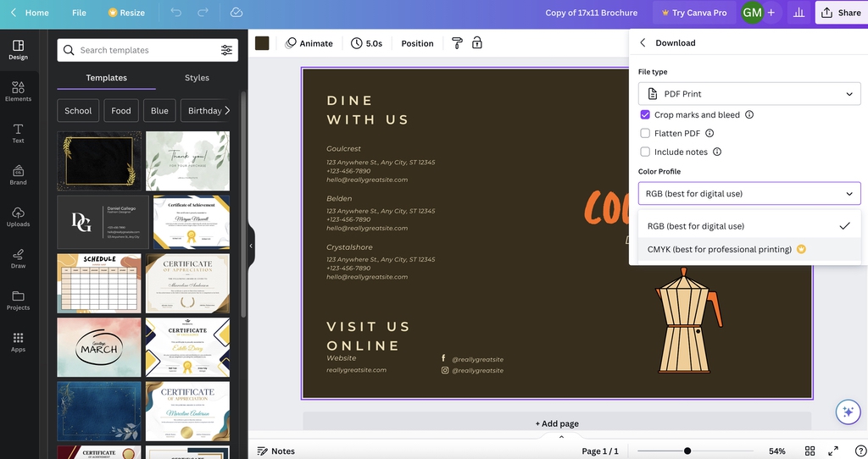868x459 pixels.
Task: Open the File menu
Action: (x=79, y=12)
